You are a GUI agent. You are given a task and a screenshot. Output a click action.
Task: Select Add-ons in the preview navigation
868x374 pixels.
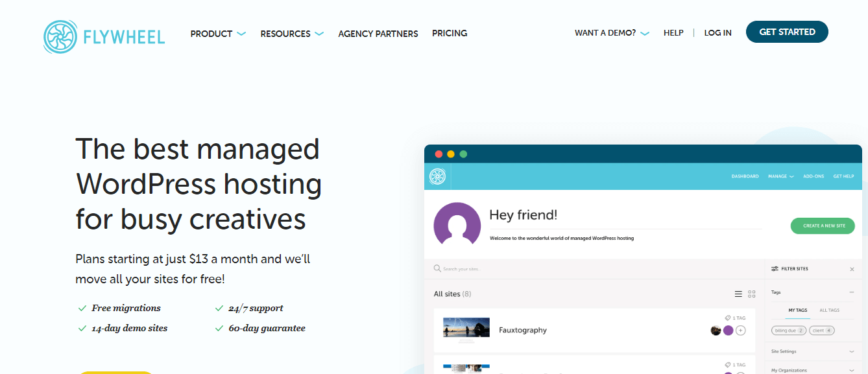[814, 176]
